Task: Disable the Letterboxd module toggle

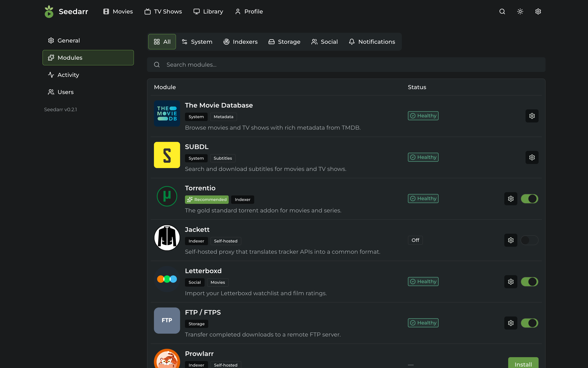Action: click(x=529, y=282)
